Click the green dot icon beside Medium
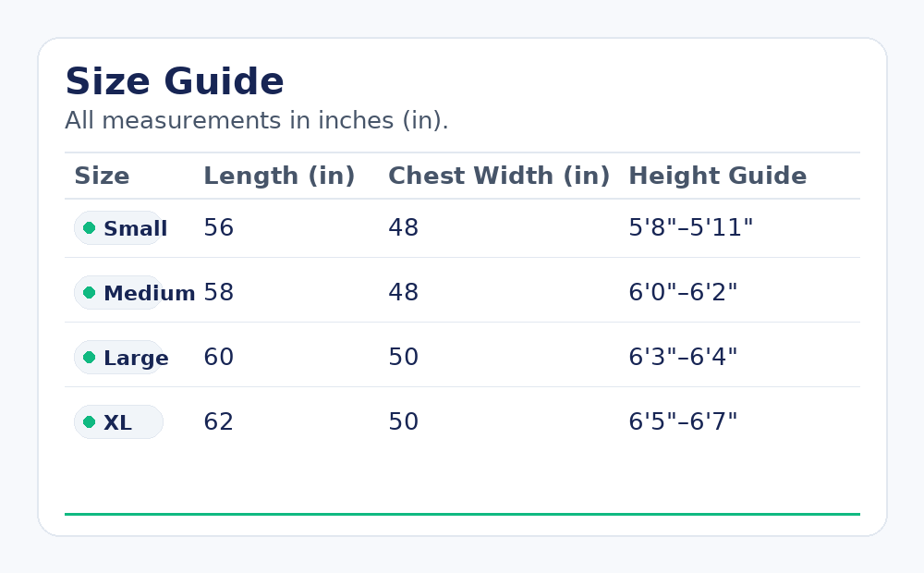The height and width of the screenshot is (573, 924). [89, 293]
